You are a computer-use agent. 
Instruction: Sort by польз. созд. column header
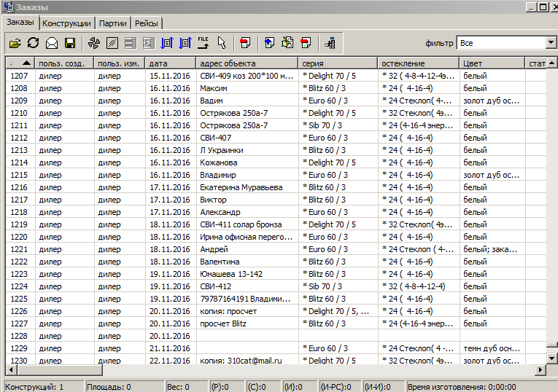click(64, 63)
